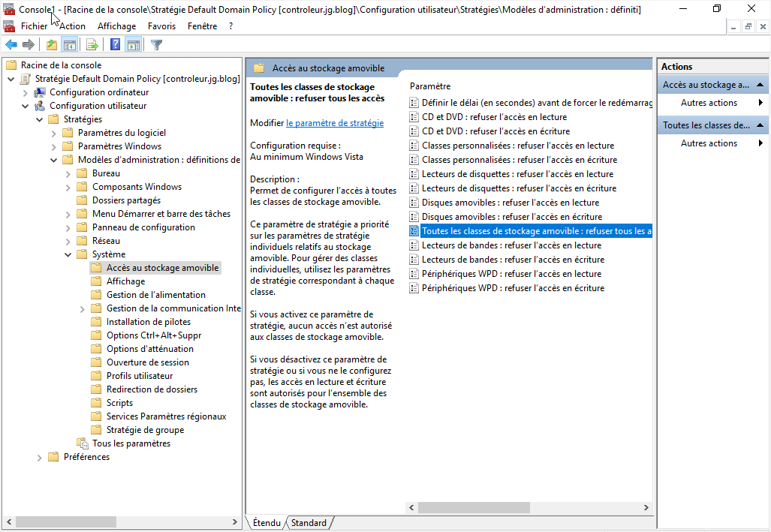The height and width of the screenshot is (532, 771).
Task: Click the Bureau folder icon
Action: [x=82, y=173]
